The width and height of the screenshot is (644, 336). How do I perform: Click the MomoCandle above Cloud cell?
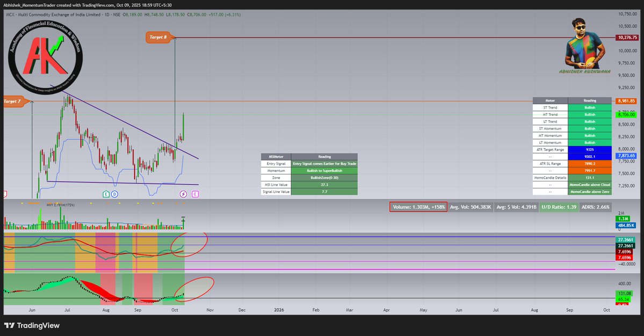(x=590, y=185)
